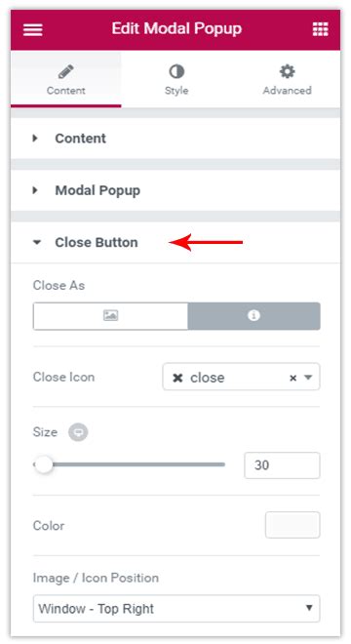Click the Size slider handle
Image resolution: width=351 pixels, height=644 pixels.
[44, 464]
